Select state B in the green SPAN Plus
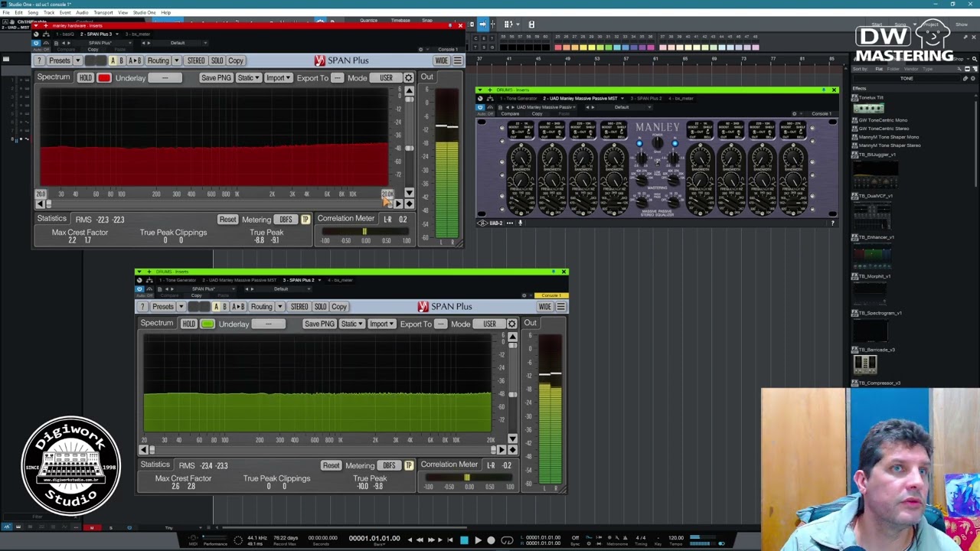 click(x=224, y=307)
